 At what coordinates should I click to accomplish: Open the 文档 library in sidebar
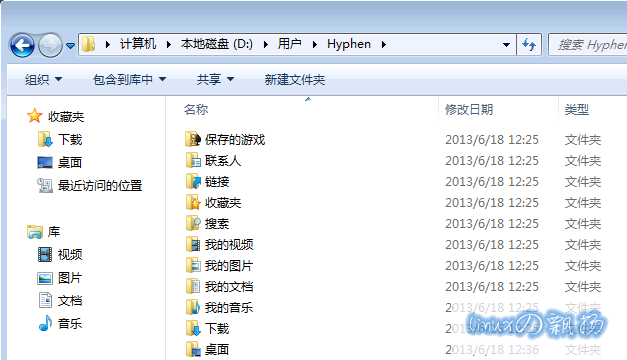[70, 300]
